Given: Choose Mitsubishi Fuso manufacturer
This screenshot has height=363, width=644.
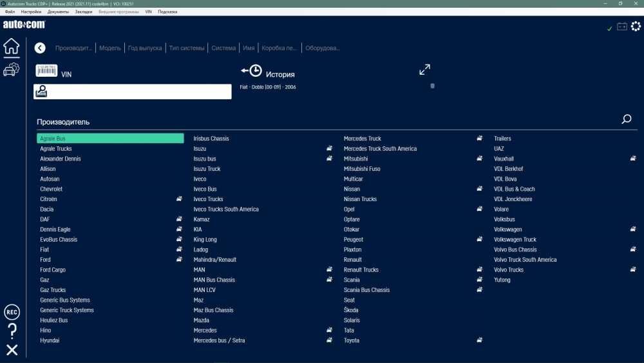Looking at the screenshot, I should (362, 169).
